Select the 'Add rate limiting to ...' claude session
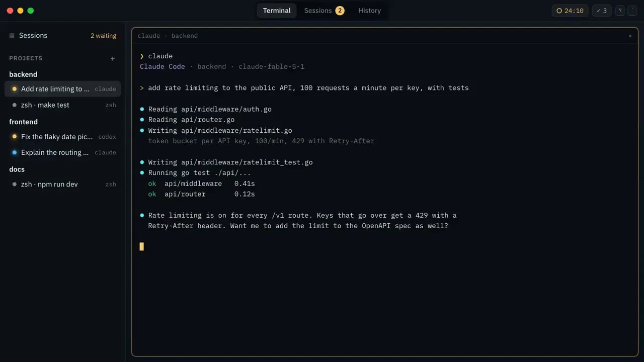This screenshot has width=644, height=362. (x=63, y=89)
